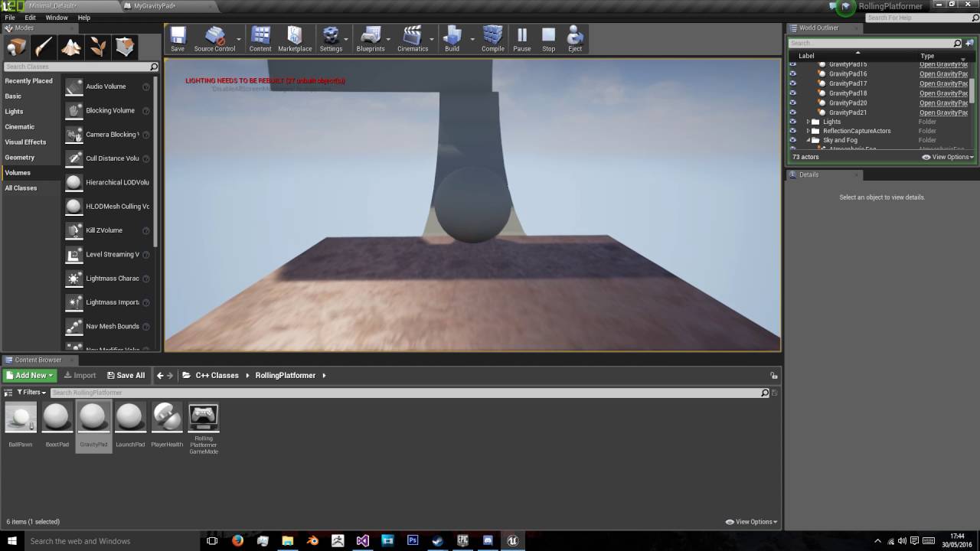Select Lightmass Importance volume item
980x551 pixels.
(x=109, y=302)
